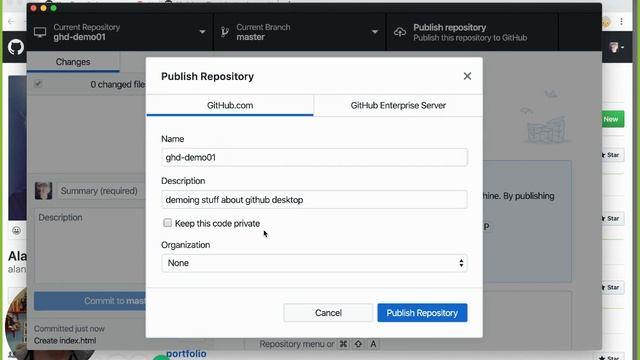
Task: Click the publish cloud upload icon
Action: tap(400, 32)
